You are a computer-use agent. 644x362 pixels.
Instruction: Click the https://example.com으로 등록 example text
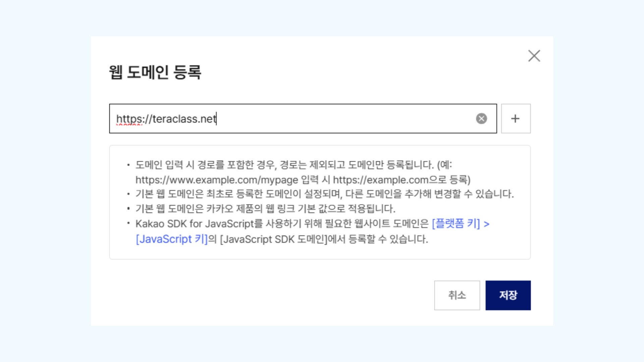401,180
